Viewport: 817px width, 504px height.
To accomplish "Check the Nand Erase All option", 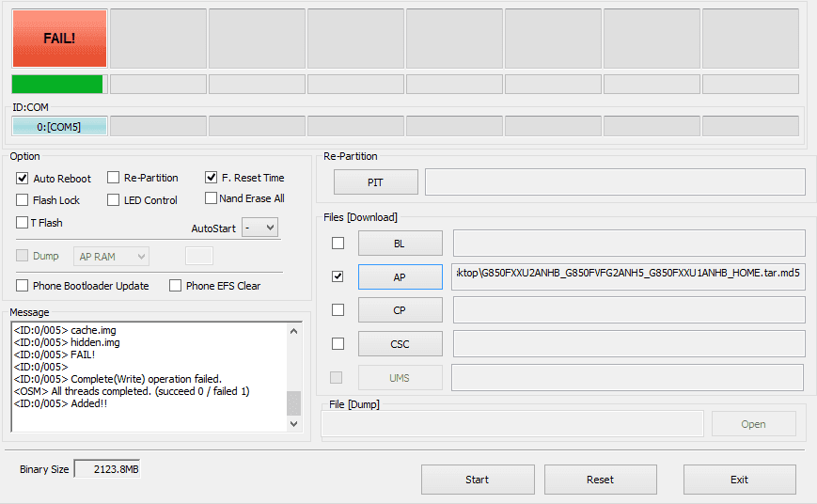I will pyautogui.click(x=211, y=198).
